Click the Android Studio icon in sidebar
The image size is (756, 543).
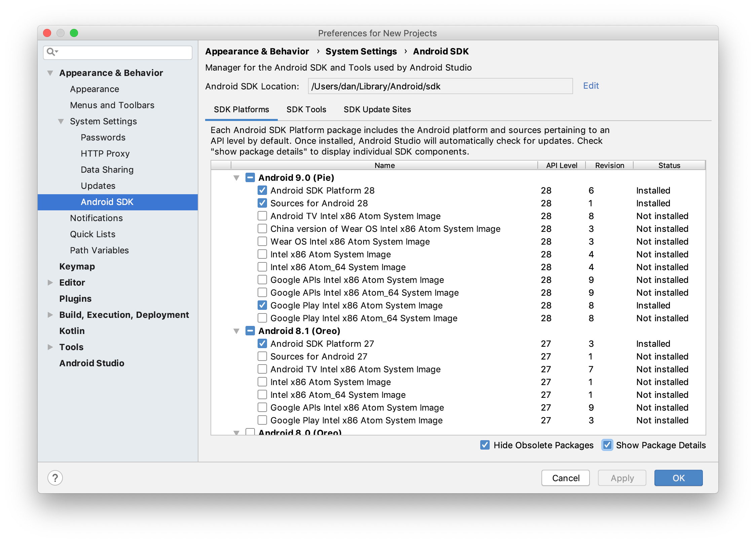[90, 363]
